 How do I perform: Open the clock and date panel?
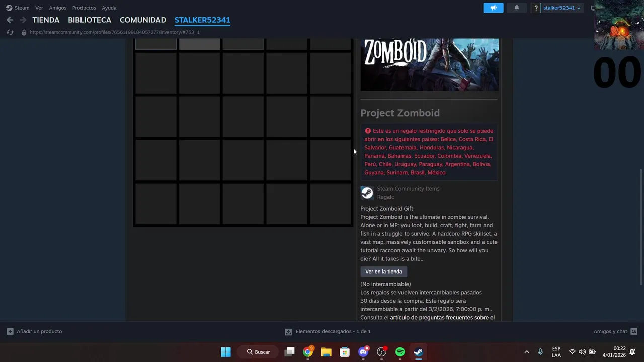614,352
